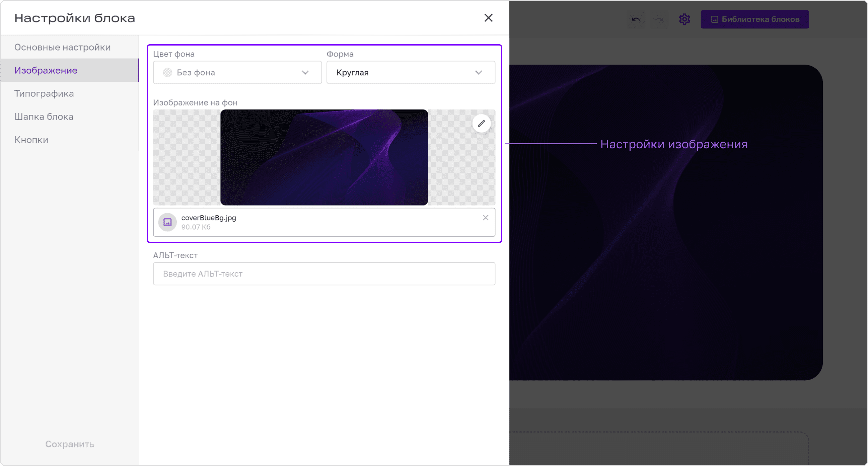Click the coverBlueBg.jpg file name
The image size is (868, 466).
coord(209,218)
